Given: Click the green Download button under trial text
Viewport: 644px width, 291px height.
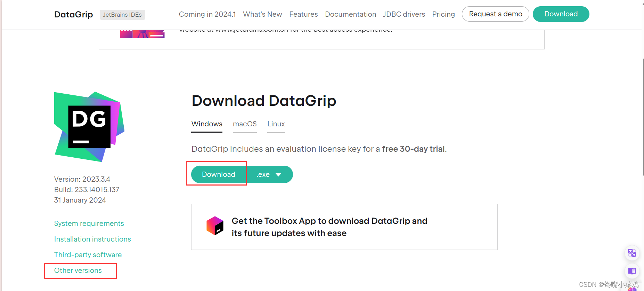Looking at the screenshot, I should (219, 174).
